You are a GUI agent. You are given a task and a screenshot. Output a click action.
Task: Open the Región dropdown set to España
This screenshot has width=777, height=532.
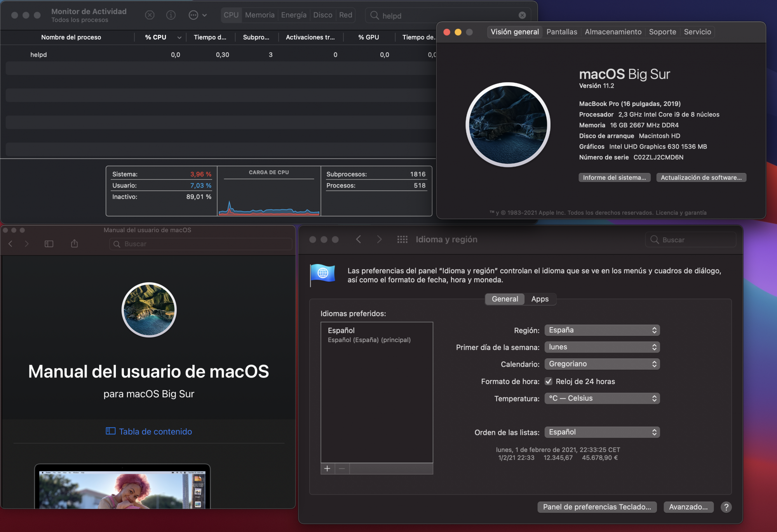tap(602, 330)
